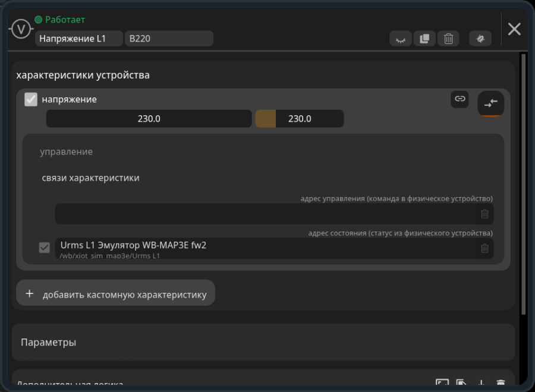
Task: Click the адрес управления label text
Action: [x=396, y=199]
